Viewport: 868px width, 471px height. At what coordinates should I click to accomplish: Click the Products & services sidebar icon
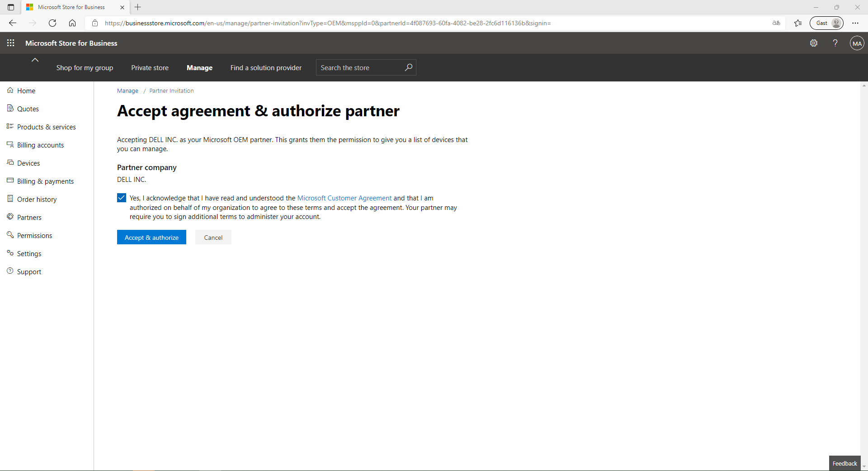[x=10, y=126]
